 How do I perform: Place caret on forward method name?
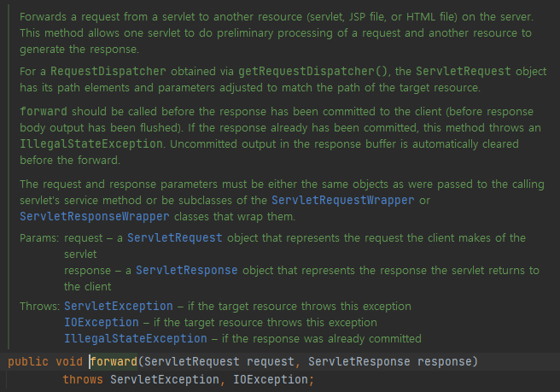point(114,361)
